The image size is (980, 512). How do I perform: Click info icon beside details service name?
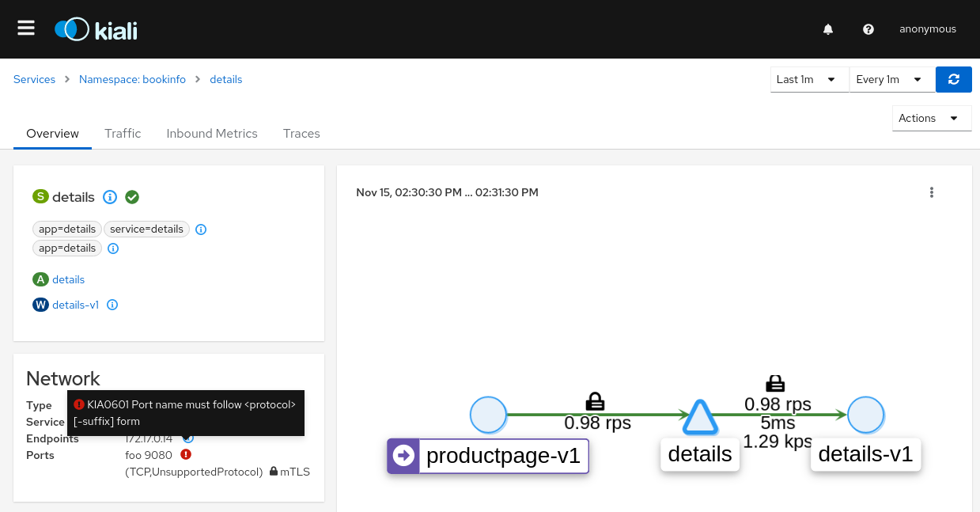point(111,197)
